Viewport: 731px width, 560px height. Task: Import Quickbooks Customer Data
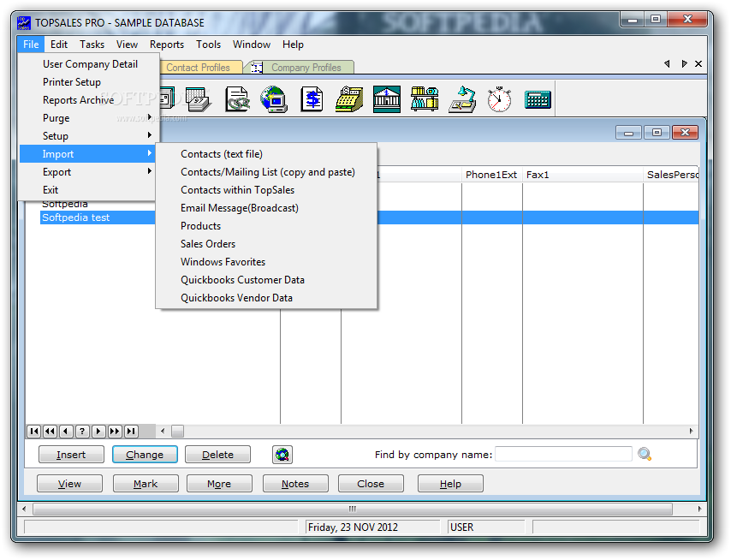coord(266,280)
